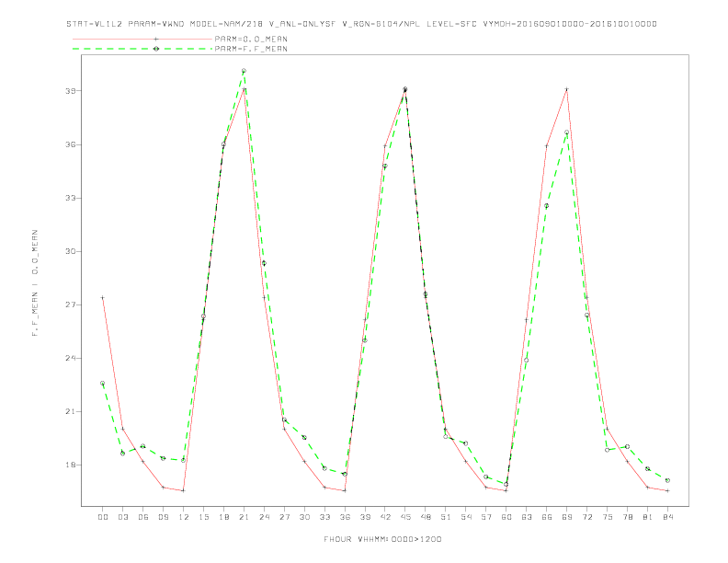728x563 pixels.
Task: Click the x-axis forecast hour label 18
Action: [x=223, y=517]
